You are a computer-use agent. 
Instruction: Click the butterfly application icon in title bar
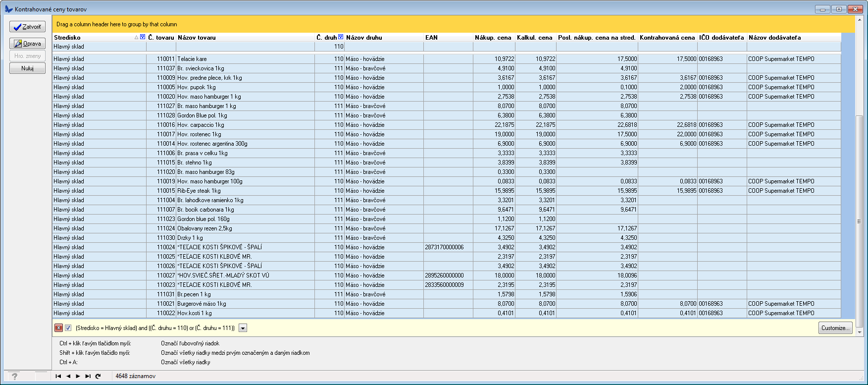[x=8, y=9]
